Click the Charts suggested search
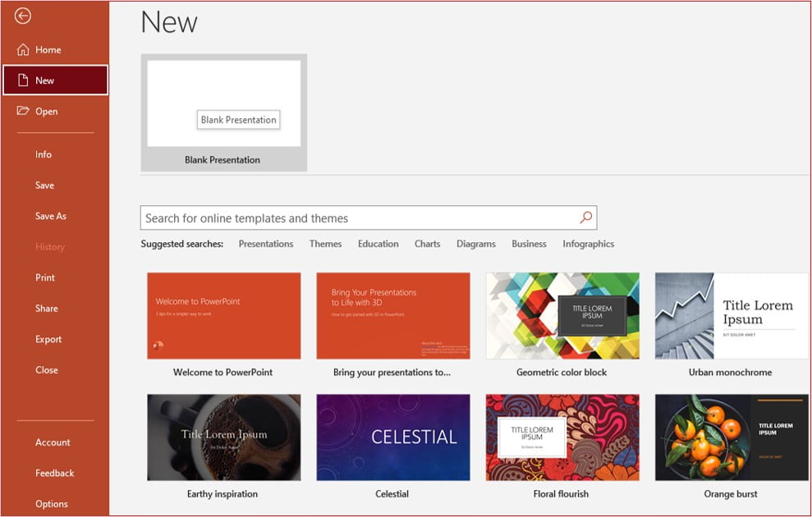 (x=427, y=244)
